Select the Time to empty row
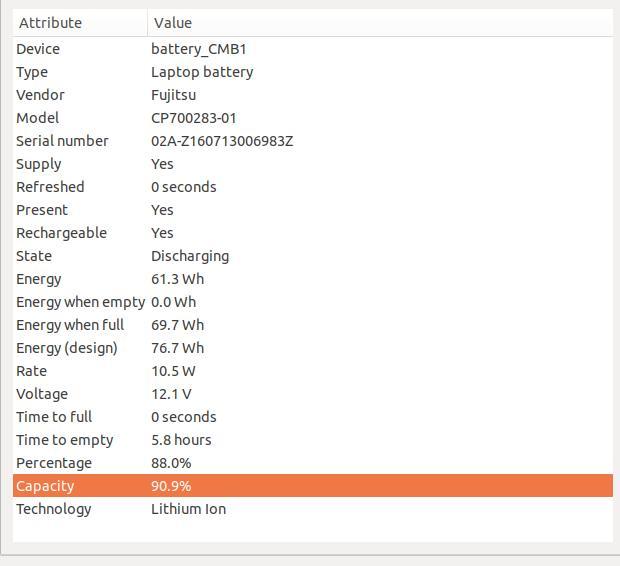This screenshot has height=566, width=620. point(313,440)
